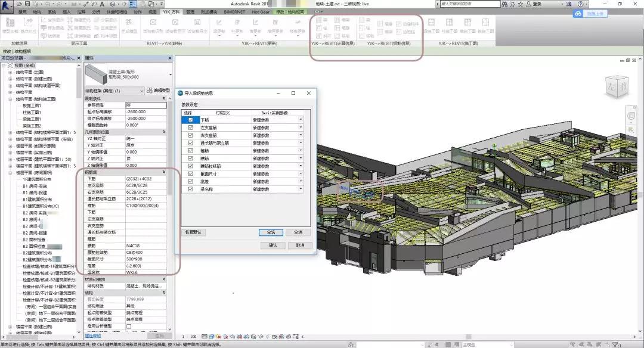Open the 结构框架 (其他) (1) filter dropdown
644x348 pixels.
pyautogui.click(x=142, y=91)
